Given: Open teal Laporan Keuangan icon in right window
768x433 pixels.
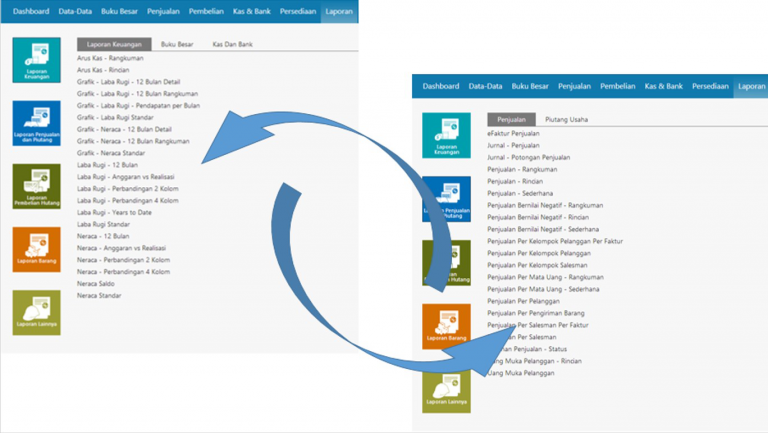Looking at the screenshot, I should click(x=446, y=136).
